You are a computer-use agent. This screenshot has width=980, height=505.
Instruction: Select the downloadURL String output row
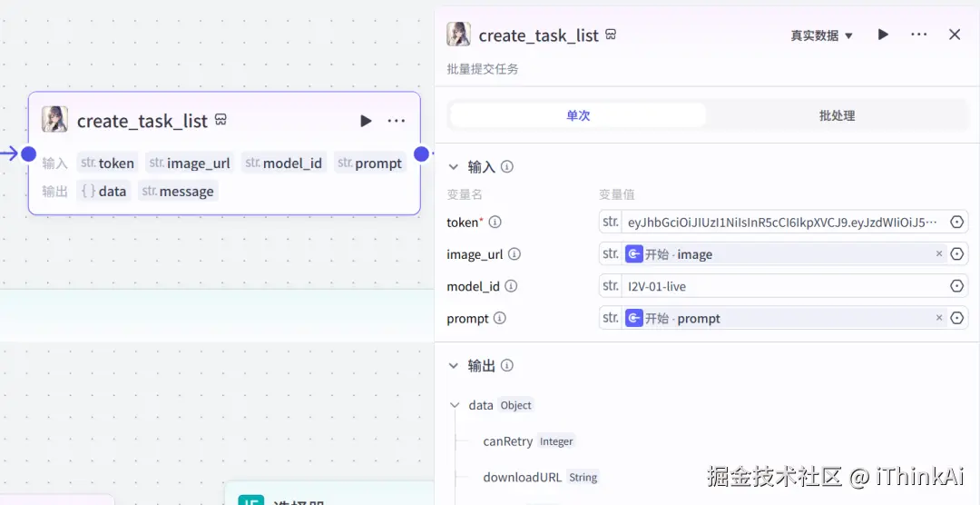click(x=541, y=477)
